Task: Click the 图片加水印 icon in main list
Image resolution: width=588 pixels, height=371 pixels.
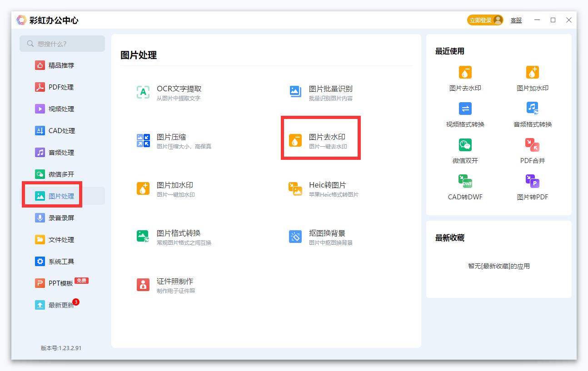Action: coord(143,188)
